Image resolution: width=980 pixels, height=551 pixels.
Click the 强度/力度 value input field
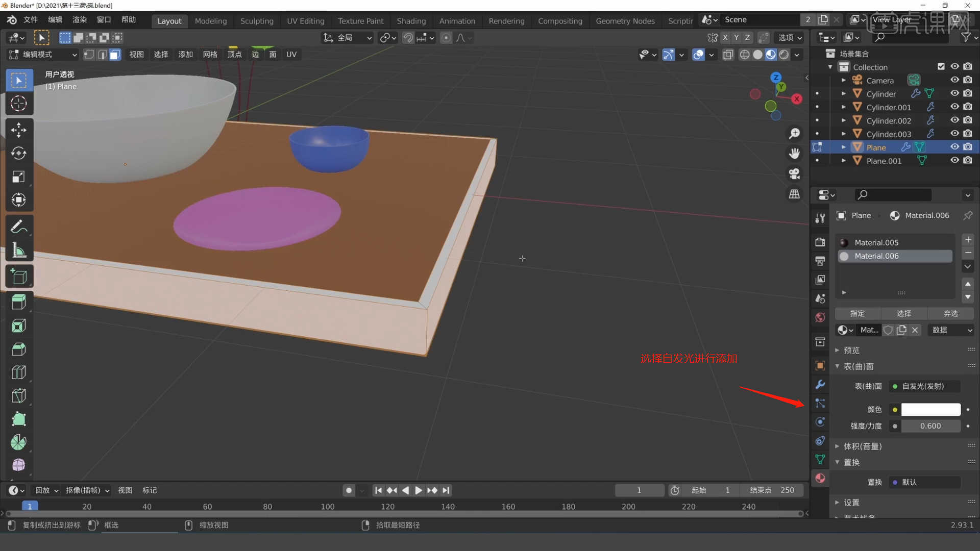click(x=930, y=425)
